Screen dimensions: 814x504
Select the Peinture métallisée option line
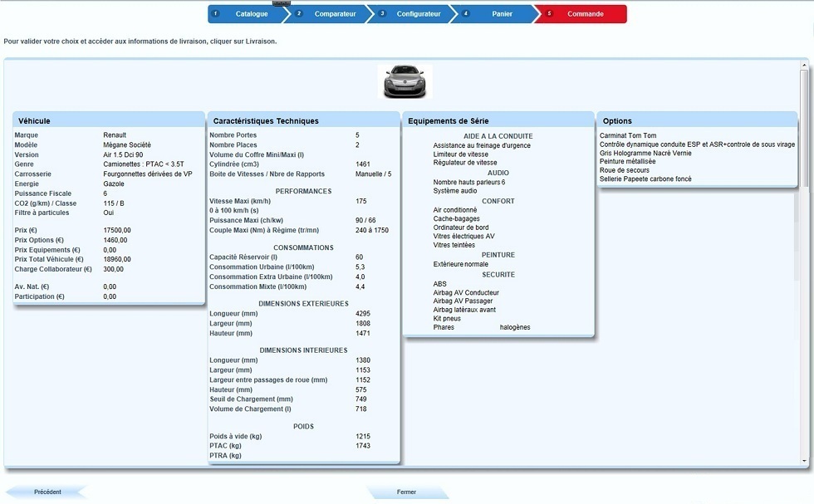pyautogui.click(x=627, y=161)
